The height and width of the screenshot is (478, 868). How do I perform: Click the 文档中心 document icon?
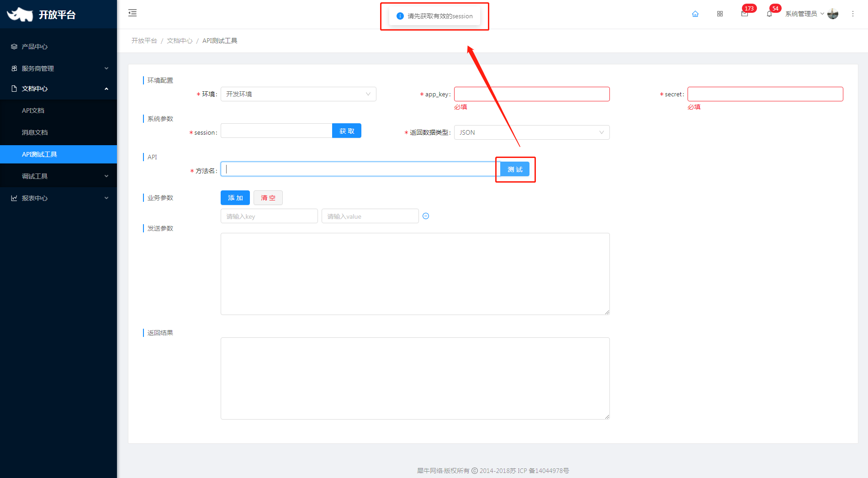14,89
